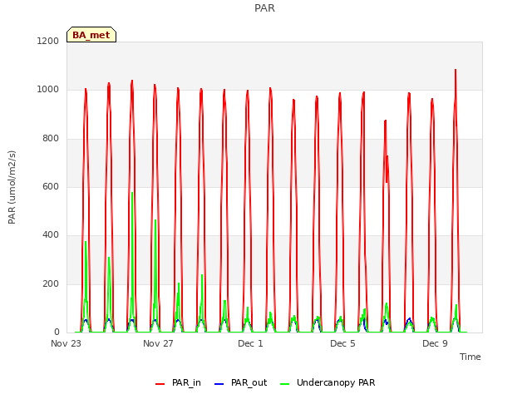The image size is (532, 399).
Task: Click the 600 y-axis tick label
Action: [51, 186]
